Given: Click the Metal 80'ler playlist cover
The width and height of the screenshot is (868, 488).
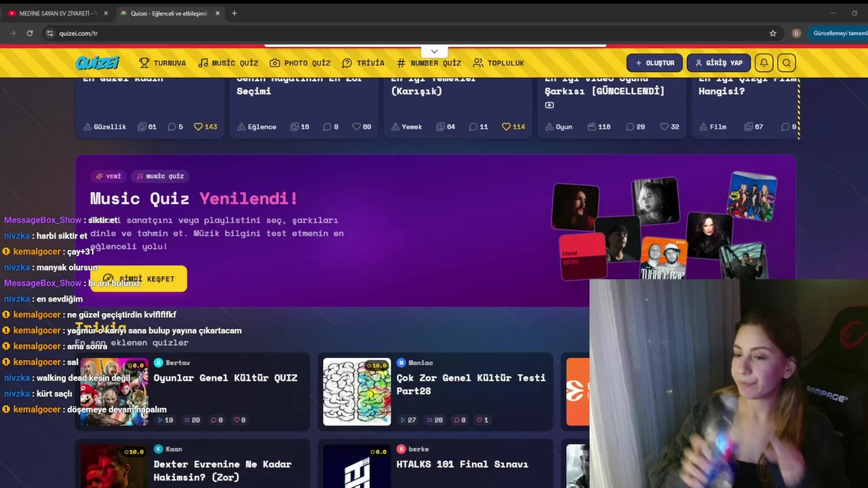Looking at the screenshot, I should coord(583,256).
